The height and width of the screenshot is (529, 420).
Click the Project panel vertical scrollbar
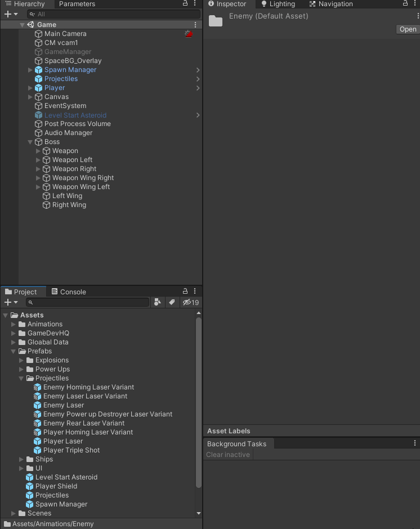click(199, 402)
